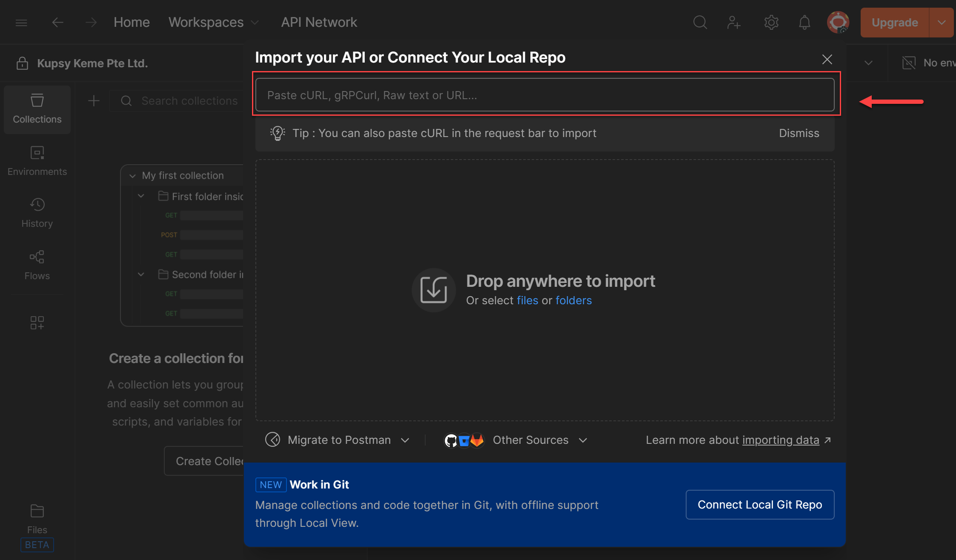Screen dimensions: 956x560
Task: Click the invite collaborators icon
Action: (x=733, y=22)
